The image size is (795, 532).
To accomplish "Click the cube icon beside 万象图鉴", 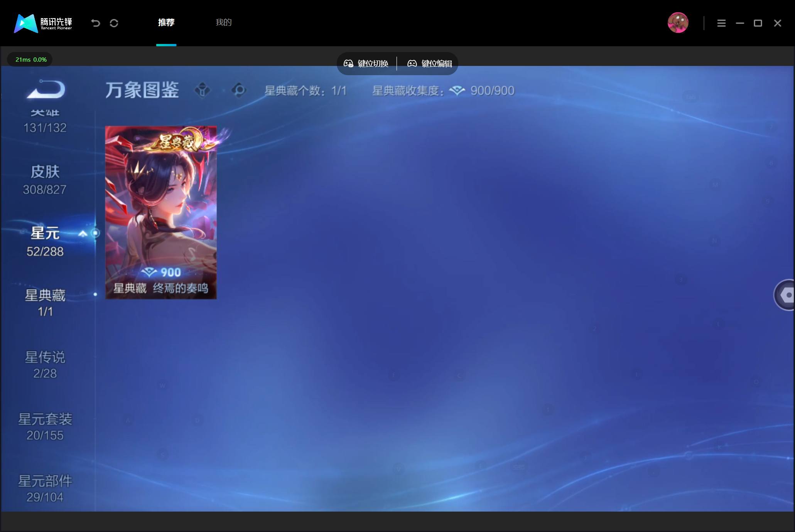I will pyautogui.click(x=203, y=91).
